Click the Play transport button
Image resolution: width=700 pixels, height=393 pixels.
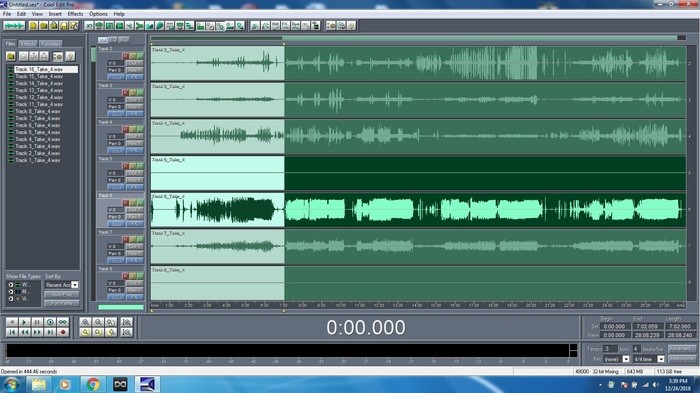tap(25, 322)
